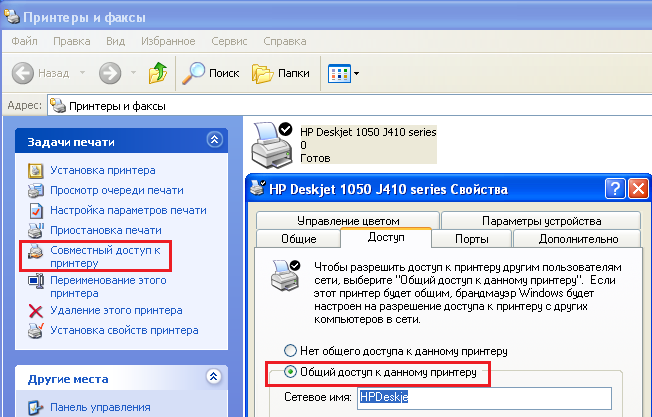Toggle the Папки folders pane button
The height and width of the screenshot is (417, 652).
pos(280,73)
